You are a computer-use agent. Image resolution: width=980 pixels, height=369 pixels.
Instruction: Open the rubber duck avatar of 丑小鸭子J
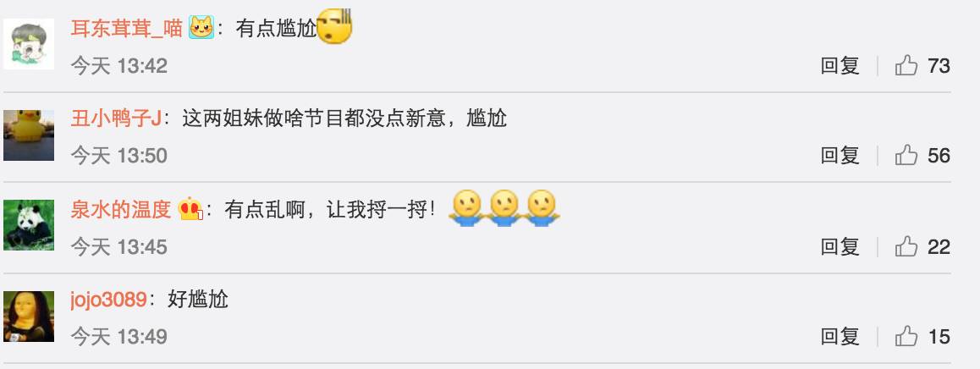pos(29,135)
